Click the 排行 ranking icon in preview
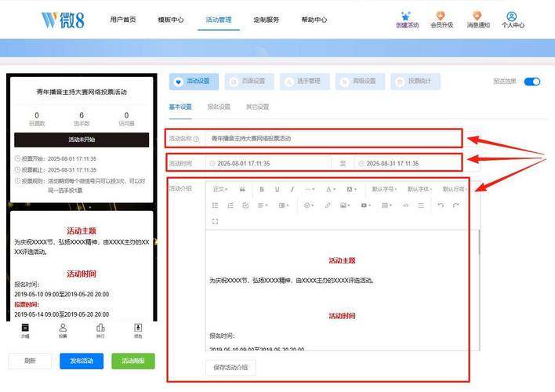Screen dimensions: 555x392 pos(100,330)
